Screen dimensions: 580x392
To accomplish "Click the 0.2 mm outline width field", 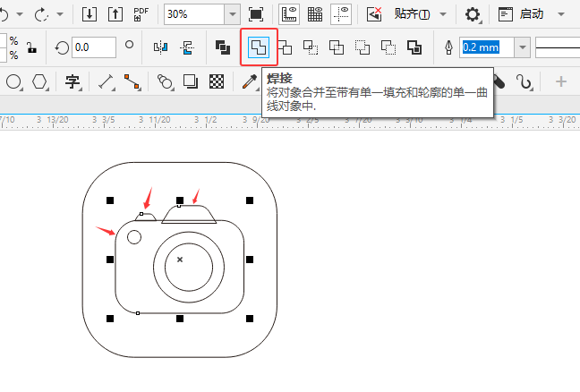I will pos(487,47).
